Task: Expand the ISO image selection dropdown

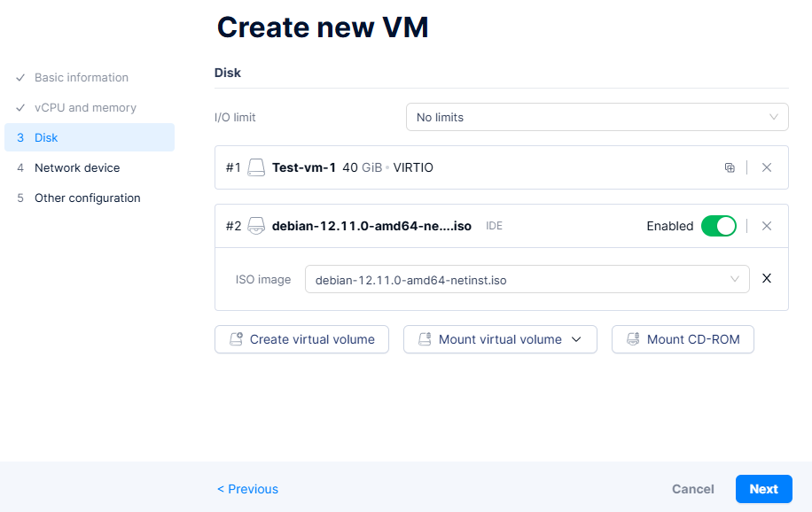Action: coord(527,279)
